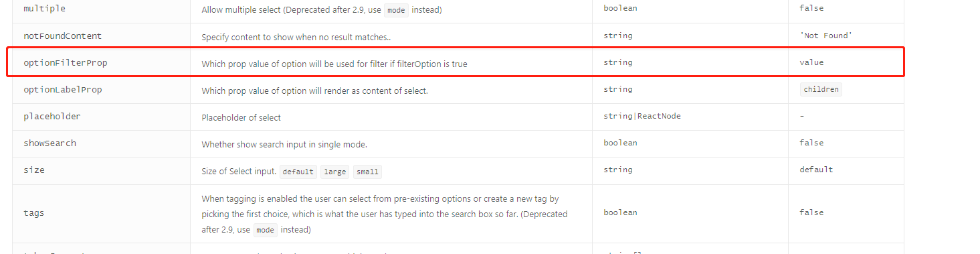Click the 'default' size code tag

tap(298, 172)
